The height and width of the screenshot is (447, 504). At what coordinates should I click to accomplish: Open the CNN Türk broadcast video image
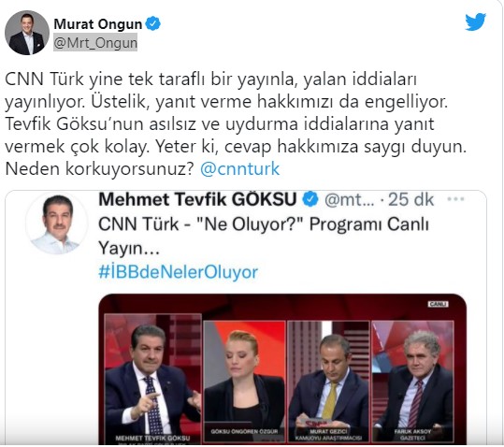pos(282,368)
